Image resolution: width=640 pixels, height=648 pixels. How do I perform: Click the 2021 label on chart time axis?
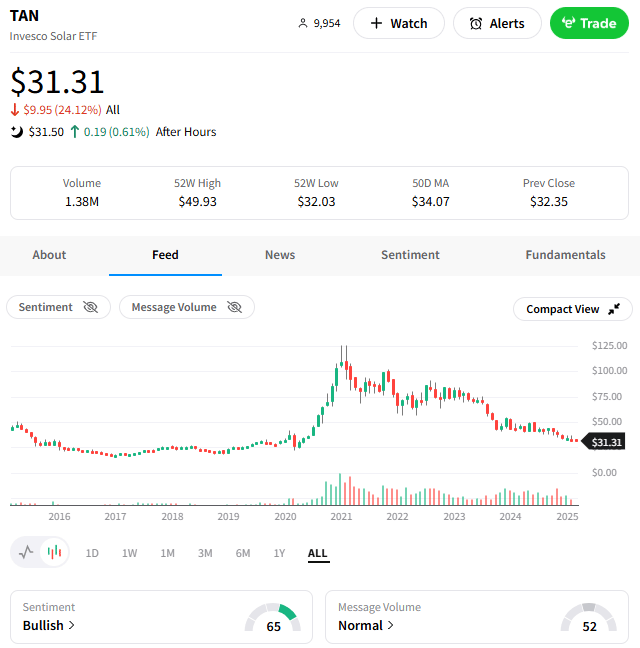tap(341, 517)
